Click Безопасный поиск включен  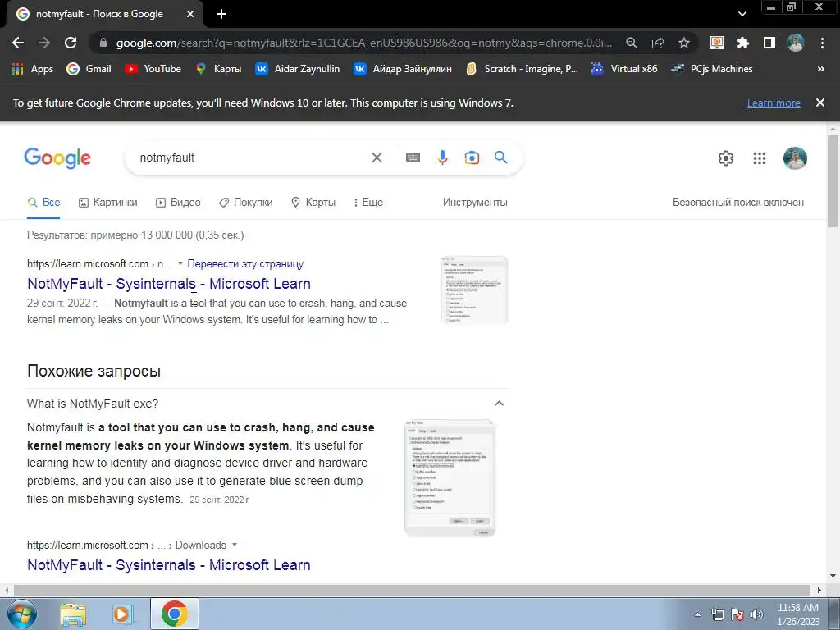pyautogui.click(x=738, y=203)
